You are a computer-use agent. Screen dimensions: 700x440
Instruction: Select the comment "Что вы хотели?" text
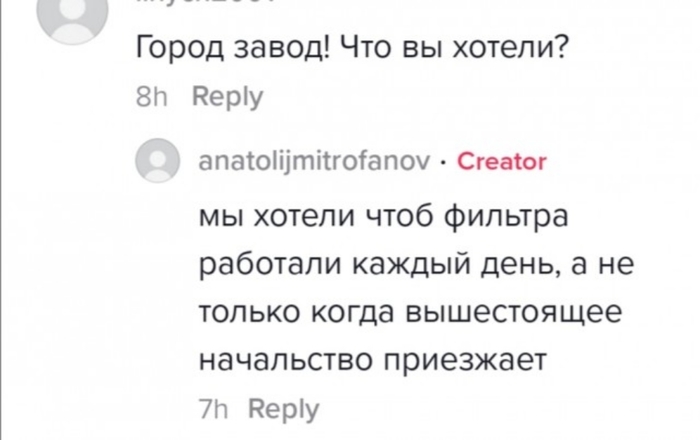pos(450,50)
